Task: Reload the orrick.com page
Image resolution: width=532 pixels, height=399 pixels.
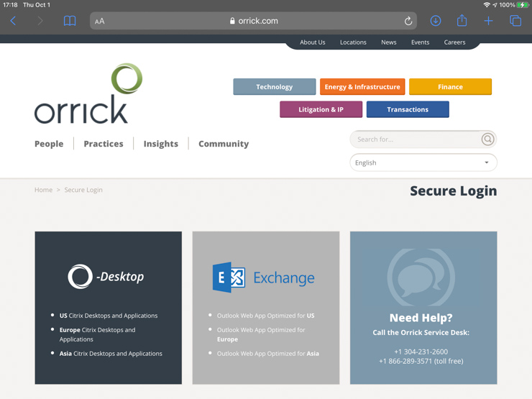Action: click(x=408, y=21)
